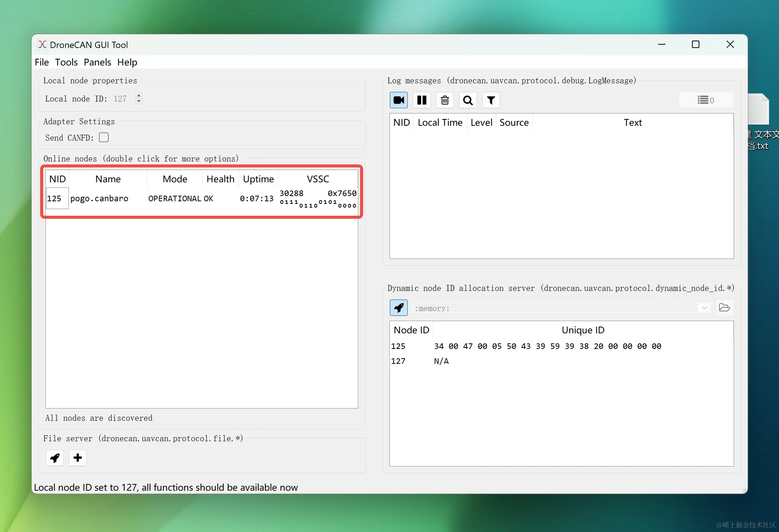Expand the :memory: database dropdown
Screen dimensions: 779x532
pyautogui.click(x=704, y=308)
